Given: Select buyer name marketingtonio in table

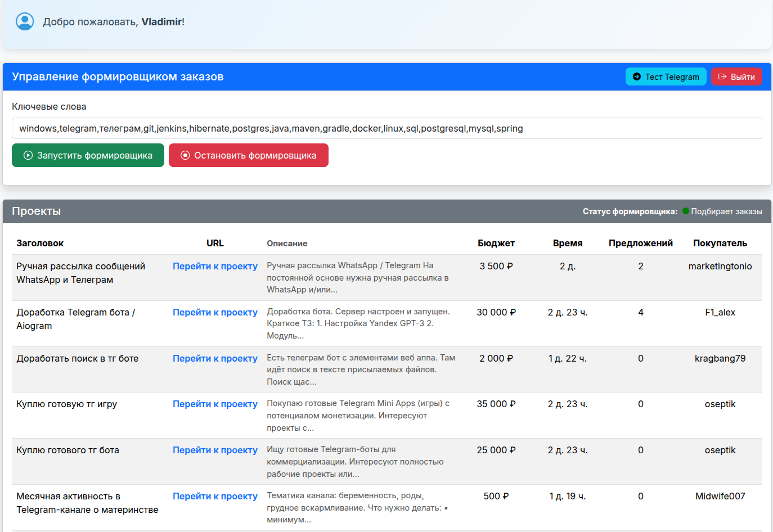Looking at the screenshot, I should pos(720,267).
